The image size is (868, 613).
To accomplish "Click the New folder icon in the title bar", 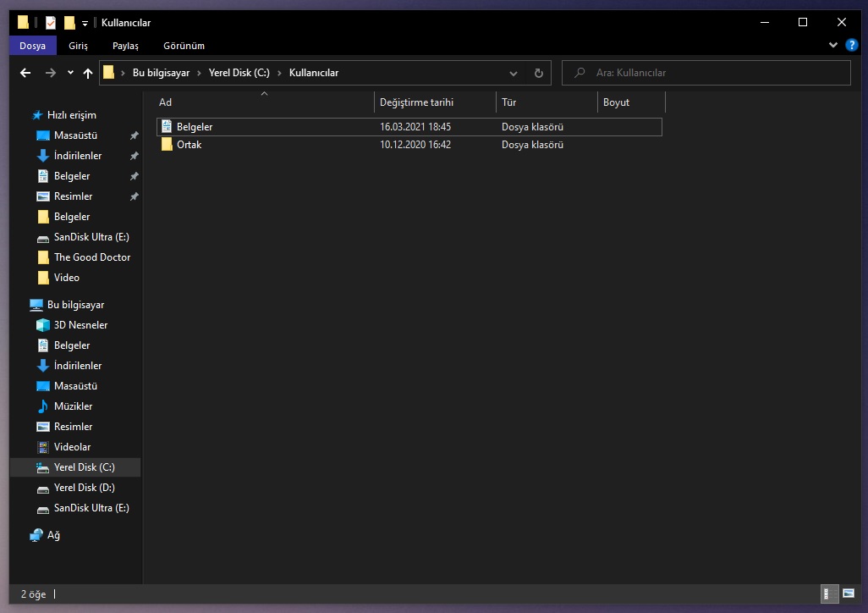I will coord(69,23).
